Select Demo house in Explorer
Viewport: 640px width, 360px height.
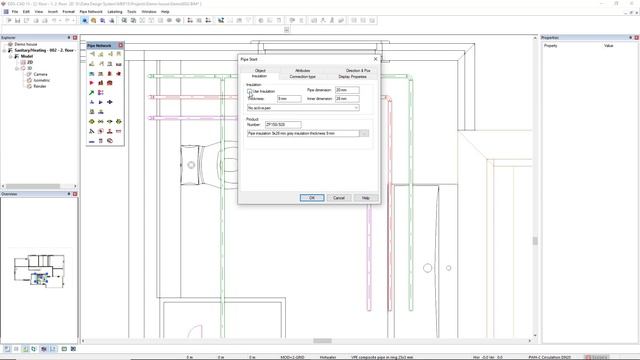pos(26,44)
